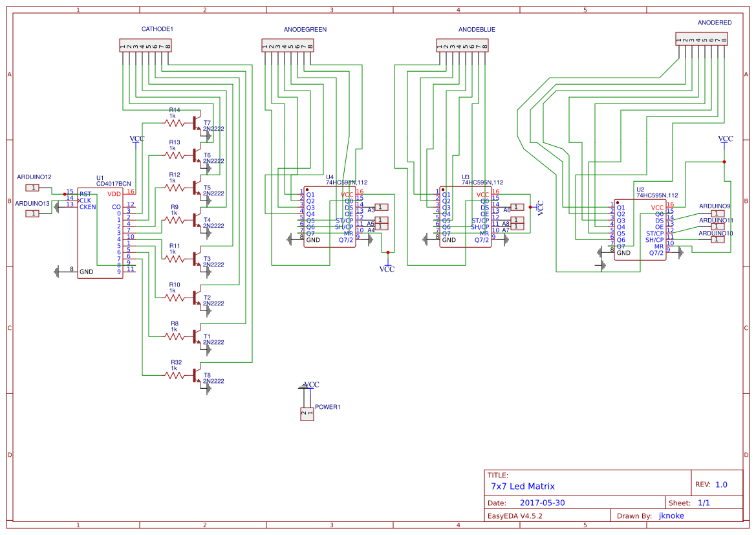Viewport: 756px width, 535px height.
Task: Select the ANODERED header connector
Action: (x=702, y=39)
